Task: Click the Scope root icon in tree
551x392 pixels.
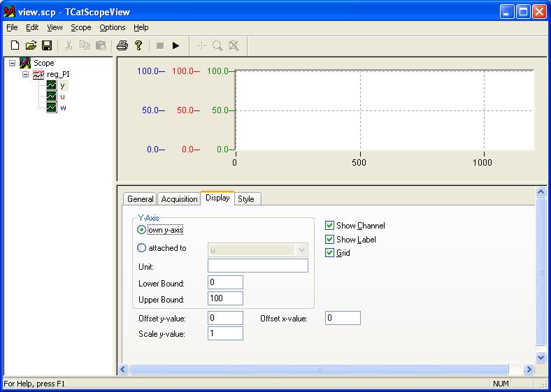Action: tap(25, 63)
